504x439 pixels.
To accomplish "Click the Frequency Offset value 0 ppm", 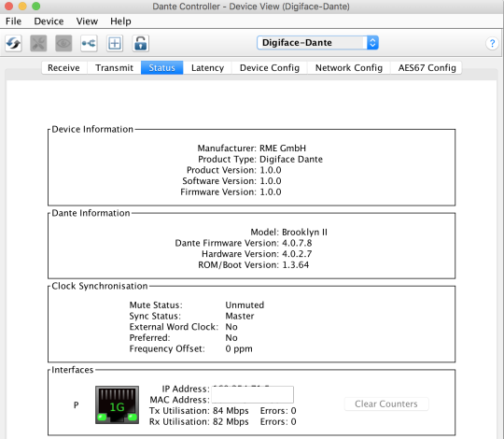I will [x=239, y=349].
